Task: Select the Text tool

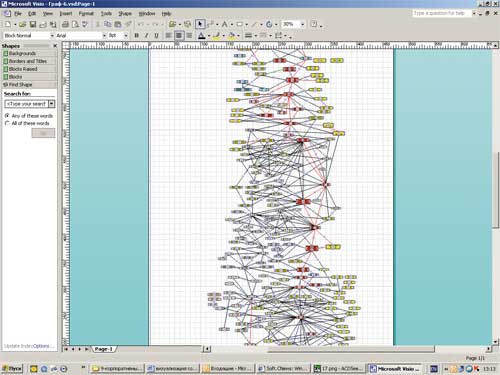Action: (224, 24)
